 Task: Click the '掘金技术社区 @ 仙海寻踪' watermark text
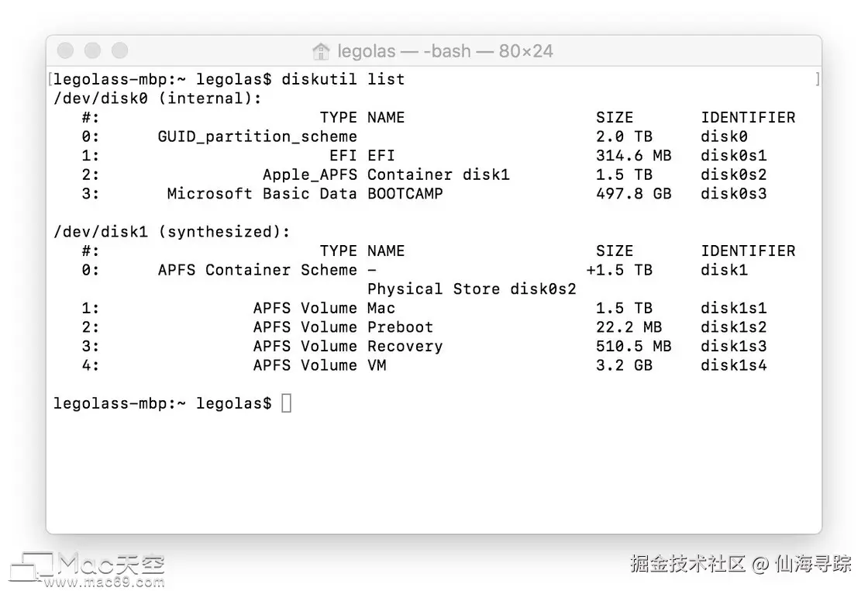click(741, 563)
